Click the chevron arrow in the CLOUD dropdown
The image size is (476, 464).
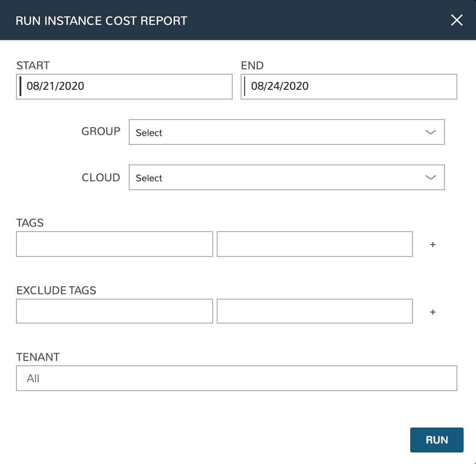coord(430,177)
